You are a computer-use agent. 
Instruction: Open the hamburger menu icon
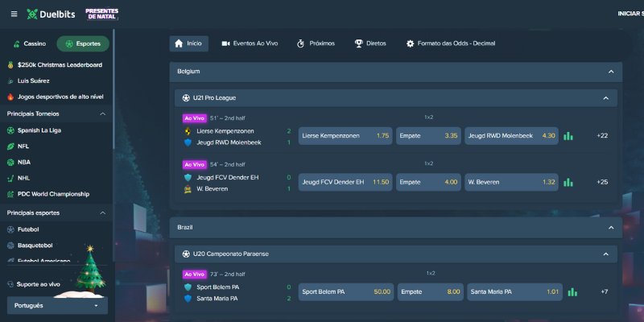click(x=14, y=14)
